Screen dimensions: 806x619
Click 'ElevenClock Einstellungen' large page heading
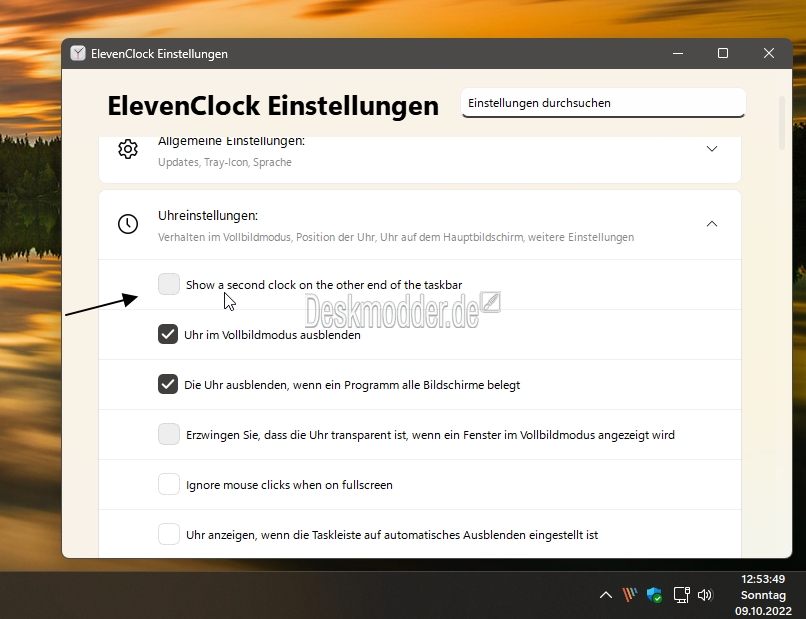point(273,106)
